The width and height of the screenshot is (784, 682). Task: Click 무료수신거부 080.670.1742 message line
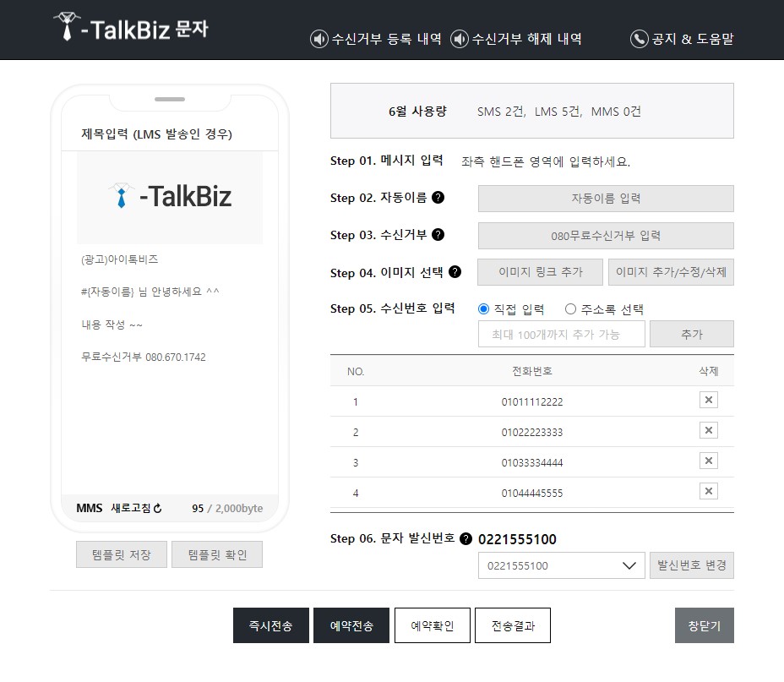(144, 357)
